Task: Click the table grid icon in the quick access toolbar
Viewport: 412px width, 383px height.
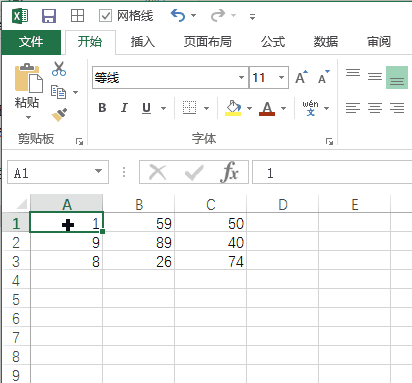Action: coord(77,16)
